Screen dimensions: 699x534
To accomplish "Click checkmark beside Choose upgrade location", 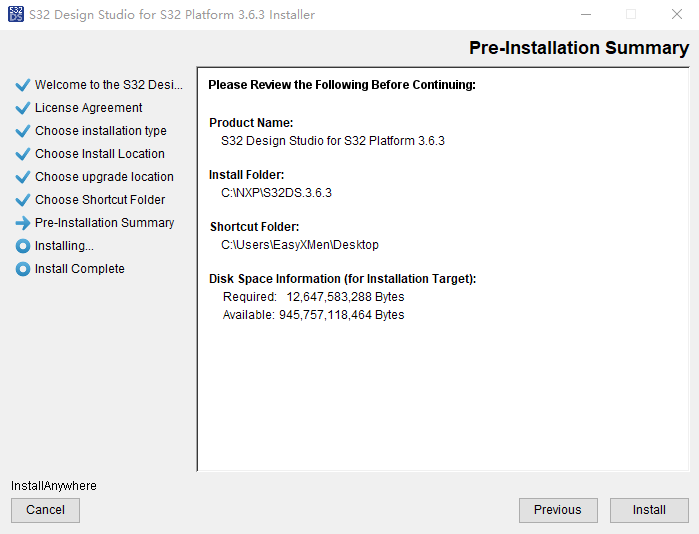I will 23,177.
